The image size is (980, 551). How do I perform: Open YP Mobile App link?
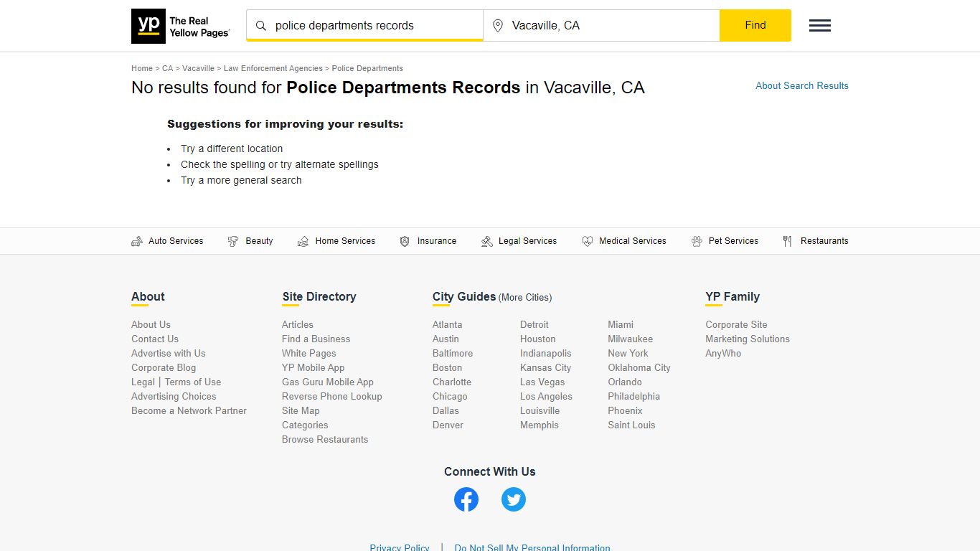click(314, 367)
